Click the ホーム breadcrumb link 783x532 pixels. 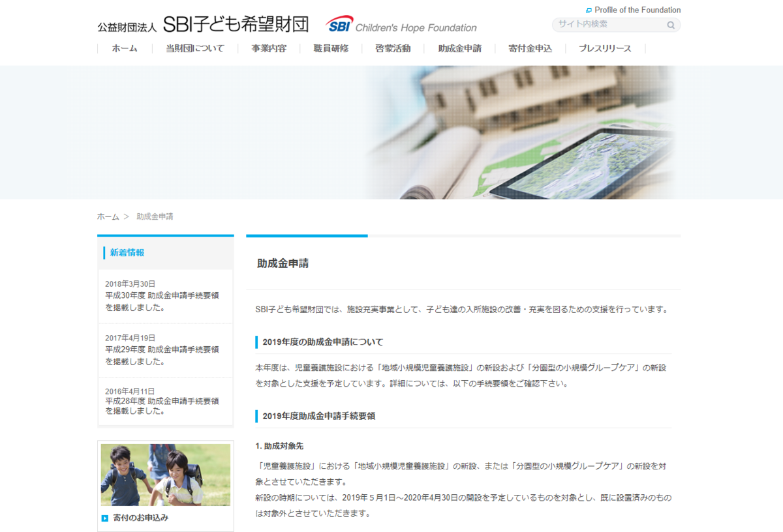point(108,216)
